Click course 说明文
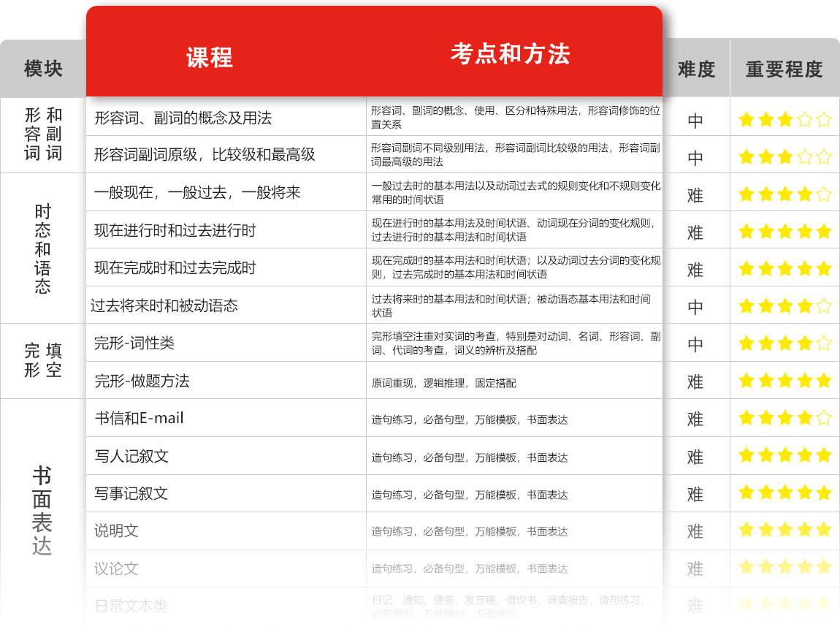Screen dimensions: 840x627 coord(116,531)
